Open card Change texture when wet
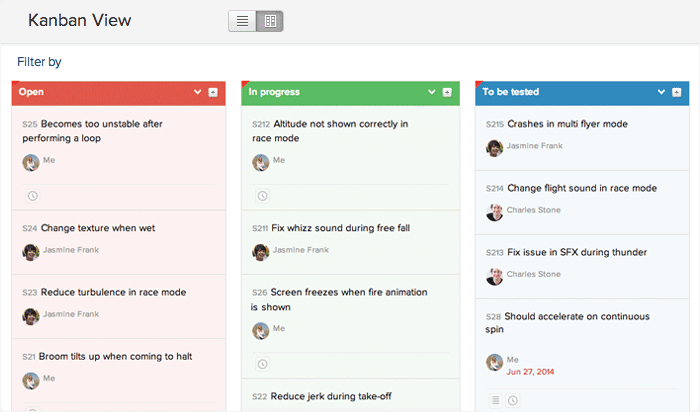The width and height of the screenshot is (700, 412). (x=98, y=228)
